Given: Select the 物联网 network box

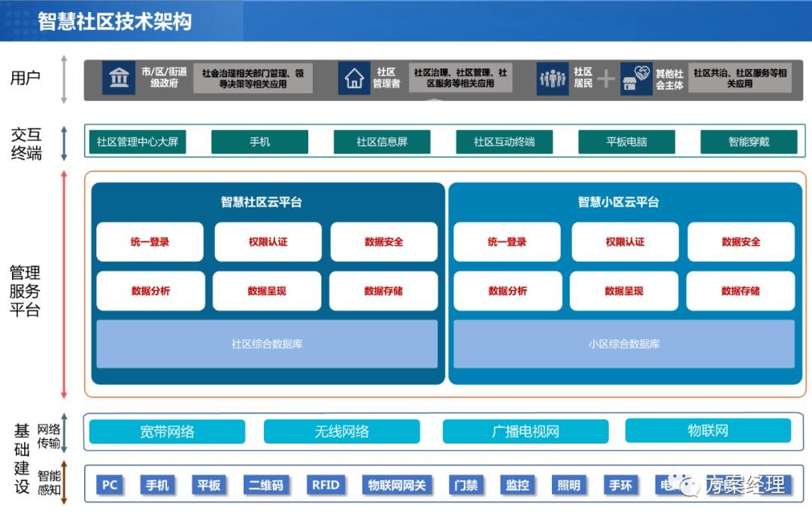Looking at the screenshot, I should click(x=707, y=431).
